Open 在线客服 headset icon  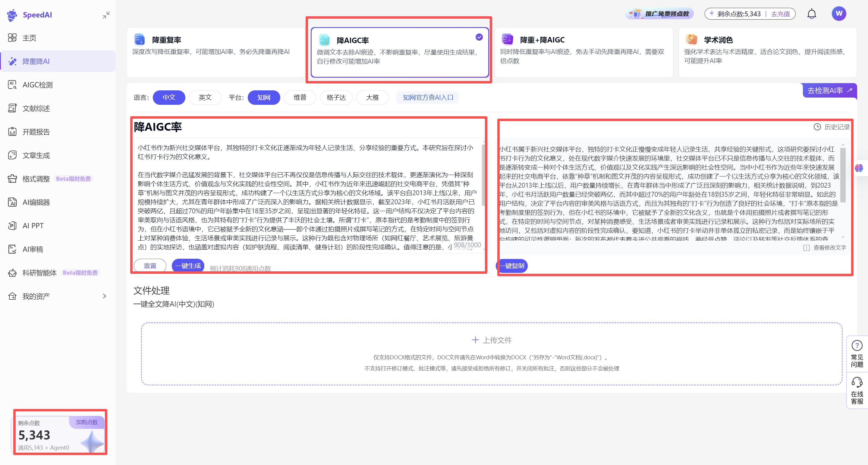857,383
